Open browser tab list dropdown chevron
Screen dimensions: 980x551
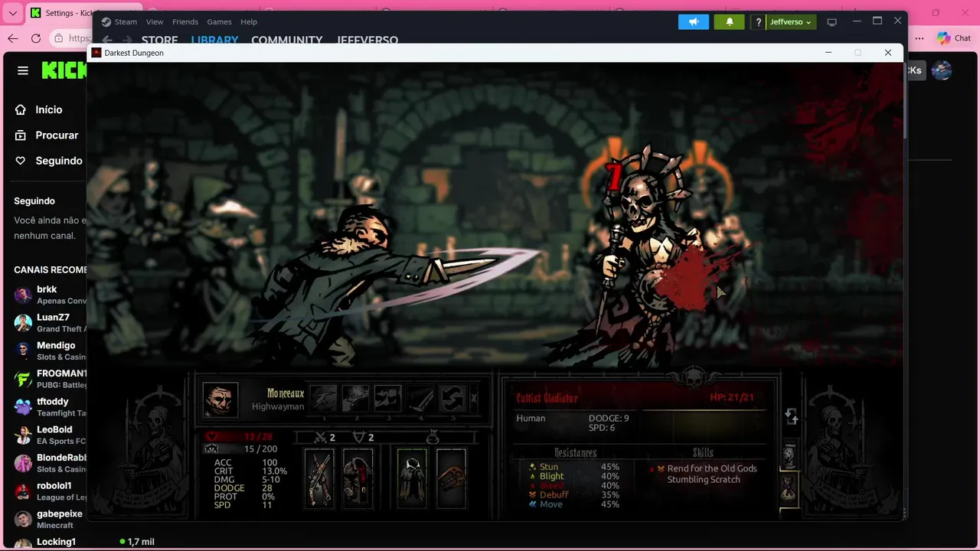click(13, 13)
